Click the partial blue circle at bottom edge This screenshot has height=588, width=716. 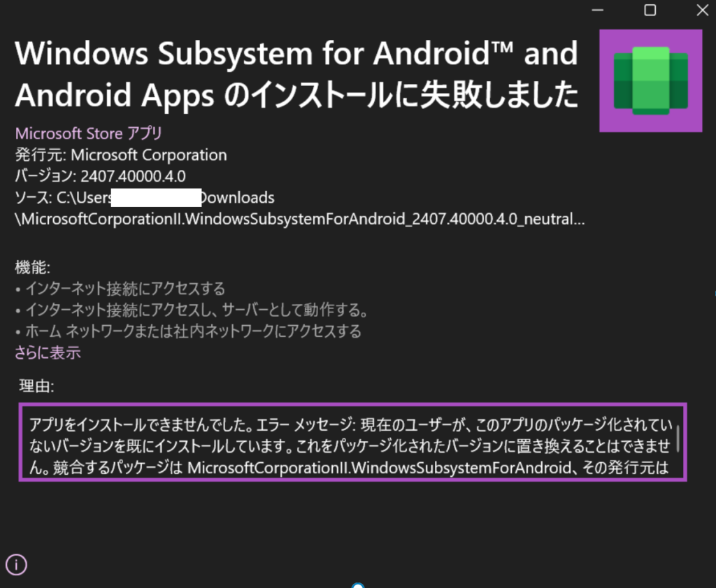pos(358,585)
